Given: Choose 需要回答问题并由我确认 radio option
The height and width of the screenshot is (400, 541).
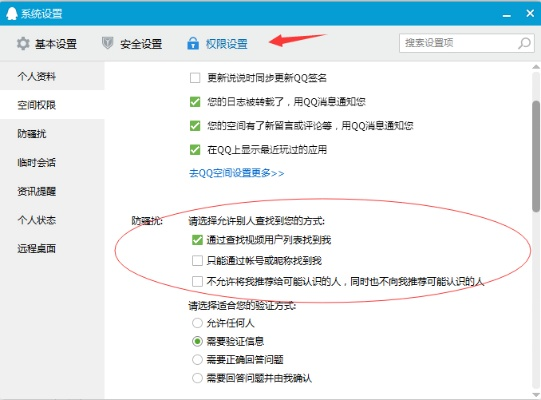Looking at the screenshot, I should 197,378.
